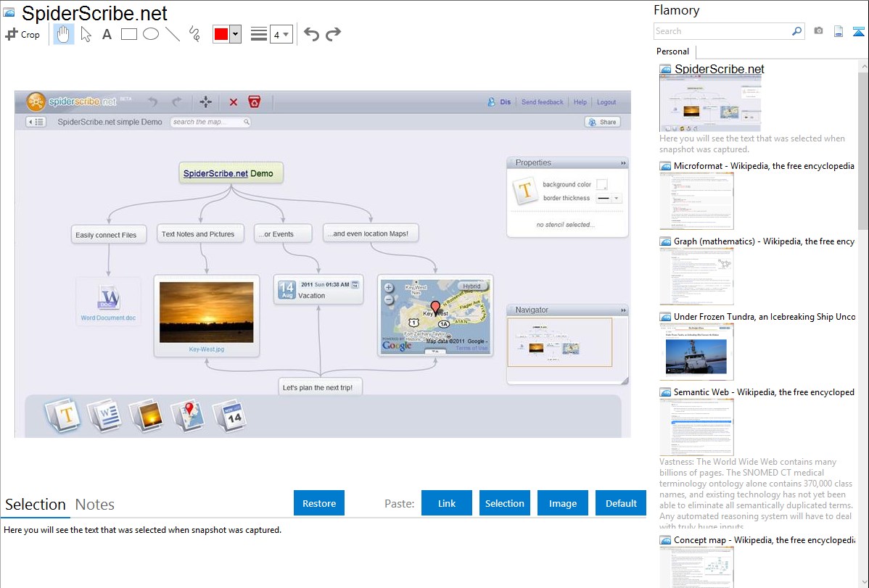Click the Paste Default button
The height and width of the screenshot is (588, 869).
[621, 503]
